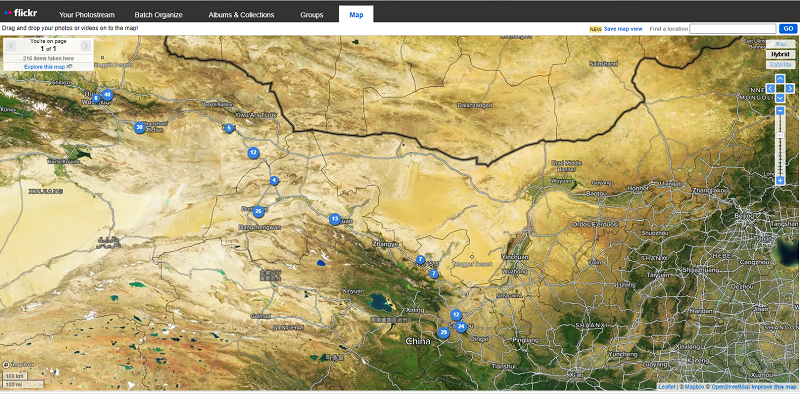Focus the Find a location field
Viewport: 800px width, 394px height.
[733, 29]
